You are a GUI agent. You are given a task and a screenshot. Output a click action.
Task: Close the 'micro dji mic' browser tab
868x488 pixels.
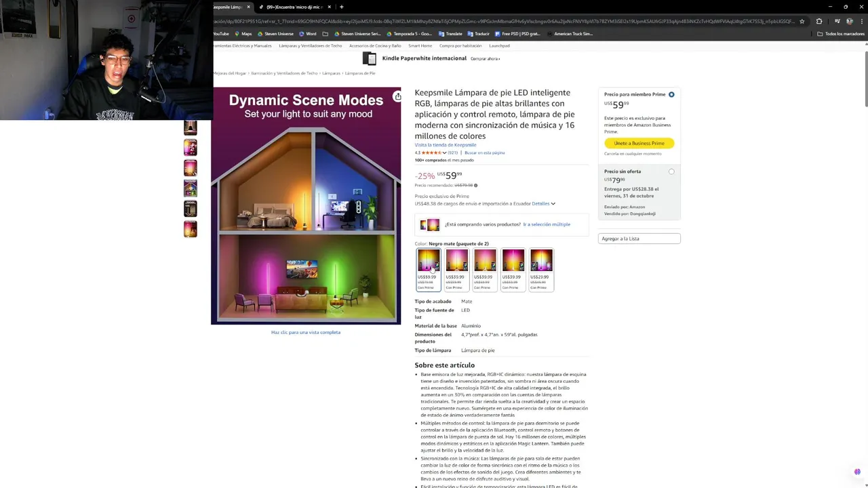pyautogui.click(x=330, y=7)
